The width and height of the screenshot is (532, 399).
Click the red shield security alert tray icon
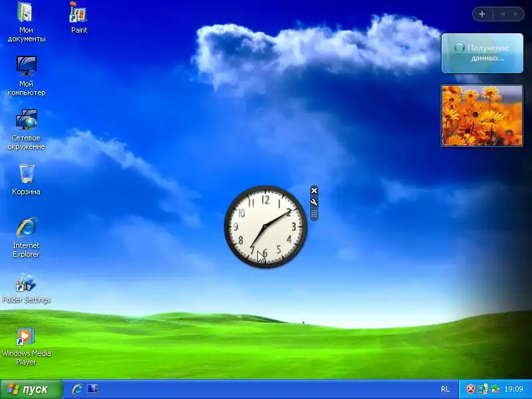(x=470, y=389)
